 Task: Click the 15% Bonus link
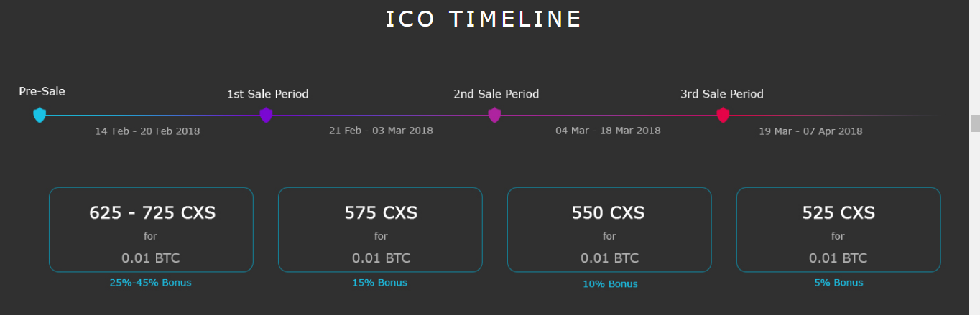[x=380, y=283]
